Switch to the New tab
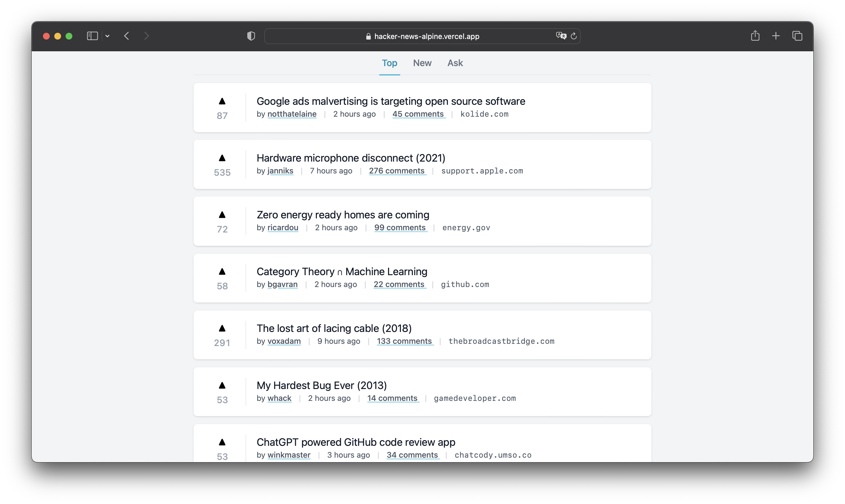The height and width of the screenshot is (504, 845). [422, 63]
